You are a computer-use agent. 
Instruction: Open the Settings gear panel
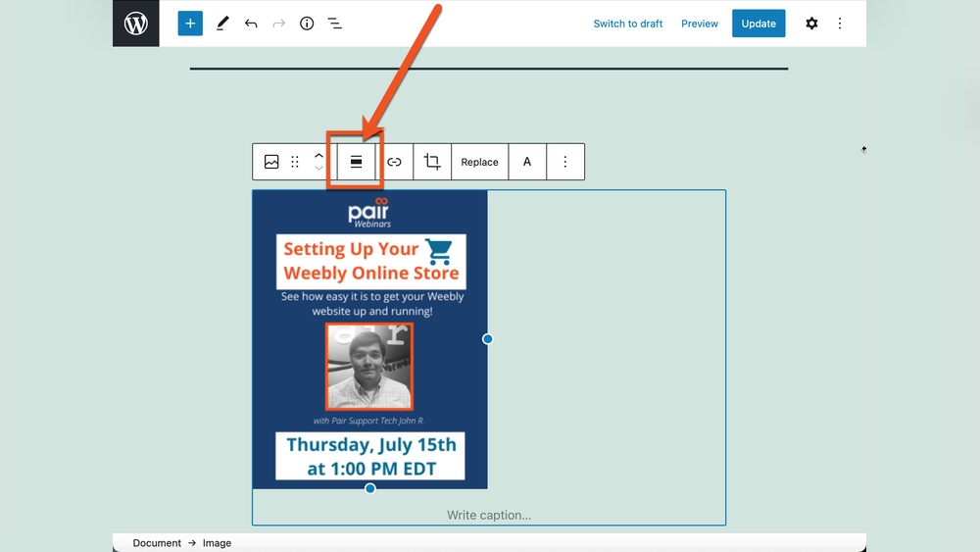pyautogui.click(x=811, y=24)
